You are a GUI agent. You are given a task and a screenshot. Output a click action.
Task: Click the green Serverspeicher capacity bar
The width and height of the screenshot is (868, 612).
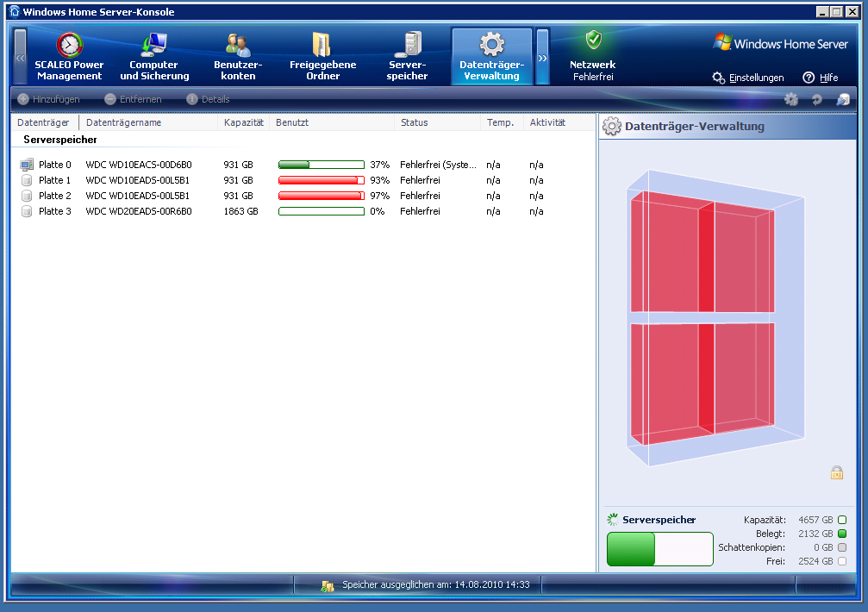click(660, 549)
